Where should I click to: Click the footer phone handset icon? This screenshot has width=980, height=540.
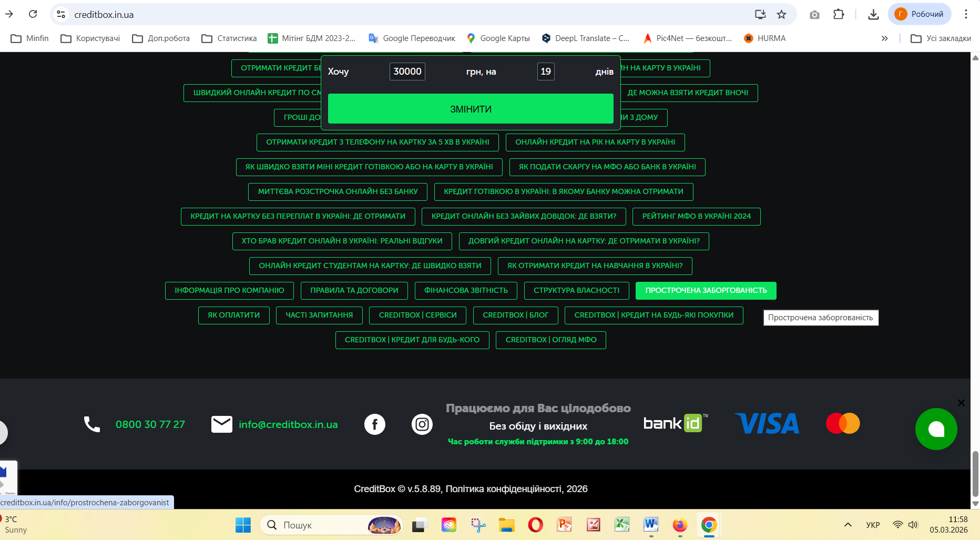tap(92, 424)
